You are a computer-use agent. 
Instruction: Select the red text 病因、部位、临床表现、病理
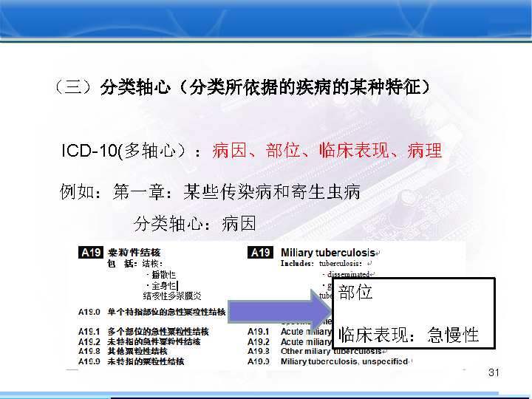[327, 151]
